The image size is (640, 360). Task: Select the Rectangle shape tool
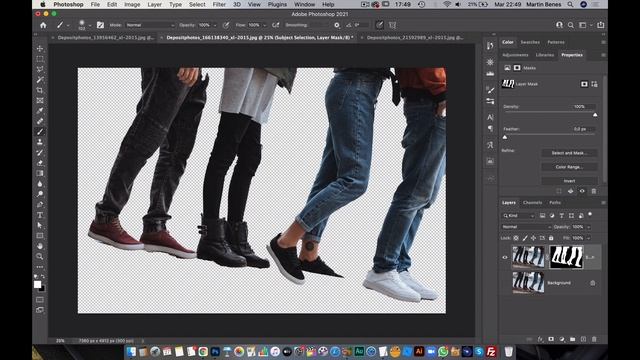40,236
